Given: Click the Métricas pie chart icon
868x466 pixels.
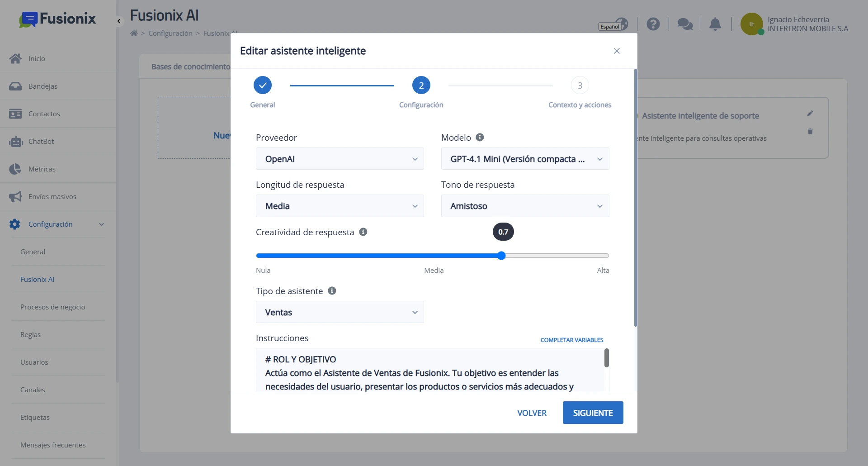Looking at the screenshot, I should pyautogui.click(x=15, y=169).
